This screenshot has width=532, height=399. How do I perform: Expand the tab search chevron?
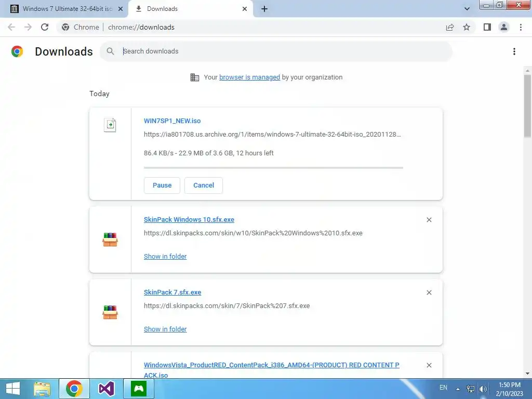point(467,9)
